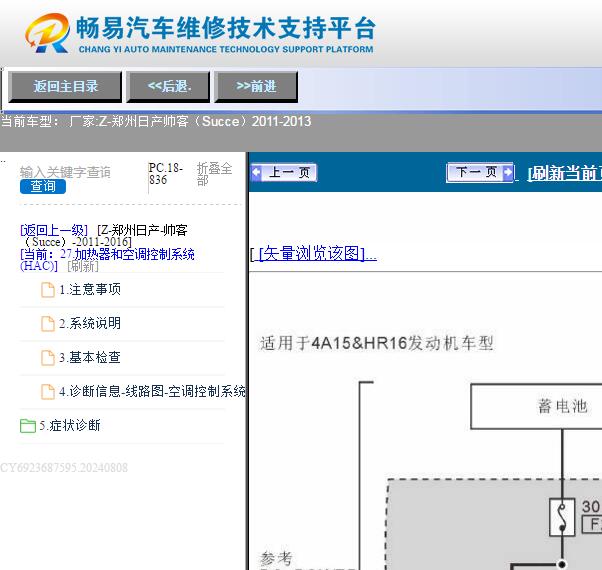
Task: Go back with the <<后退 button
Action: pyautogui.click(x=169, y=87)
